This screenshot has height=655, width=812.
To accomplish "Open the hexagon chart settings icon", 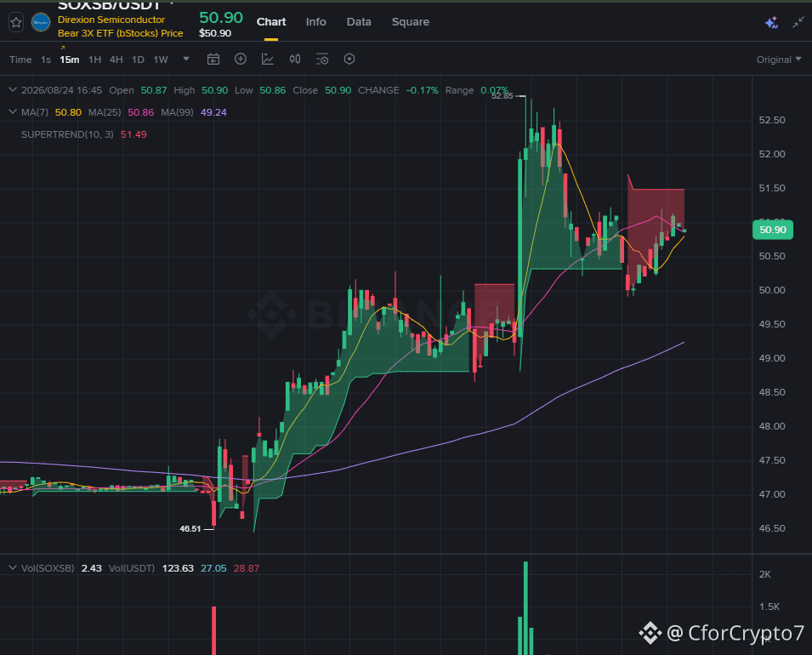I will [x=349, y=59].
